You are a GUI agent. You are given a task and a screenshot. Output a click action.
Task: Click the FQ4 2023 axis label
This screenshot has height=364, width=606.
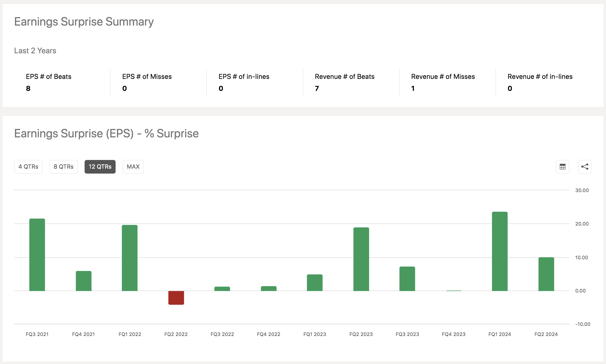pyautogui.click(x=453, y=334)
